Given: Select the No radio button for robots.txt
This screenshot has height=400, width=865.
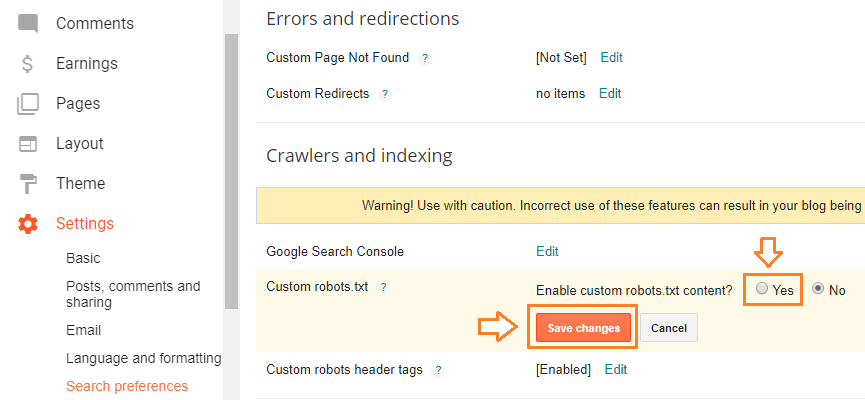Looking at the screenshot, I should pos(818,289).
